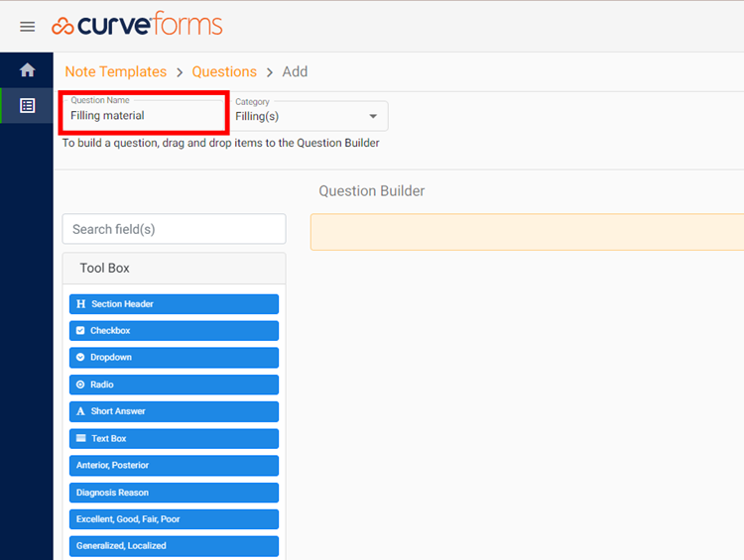Click the Tool Box panel header
This screenshot has width=744, height=560.
coord(175,269)
